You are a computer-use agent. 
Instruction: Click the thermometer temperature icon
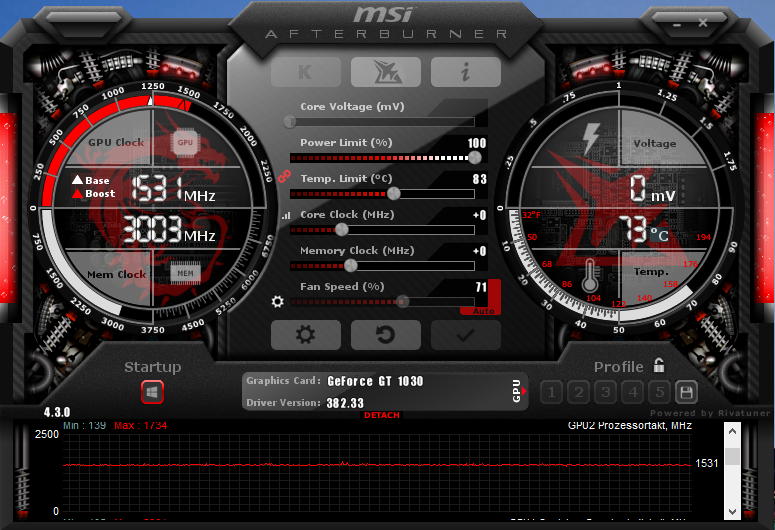(589, 275)
